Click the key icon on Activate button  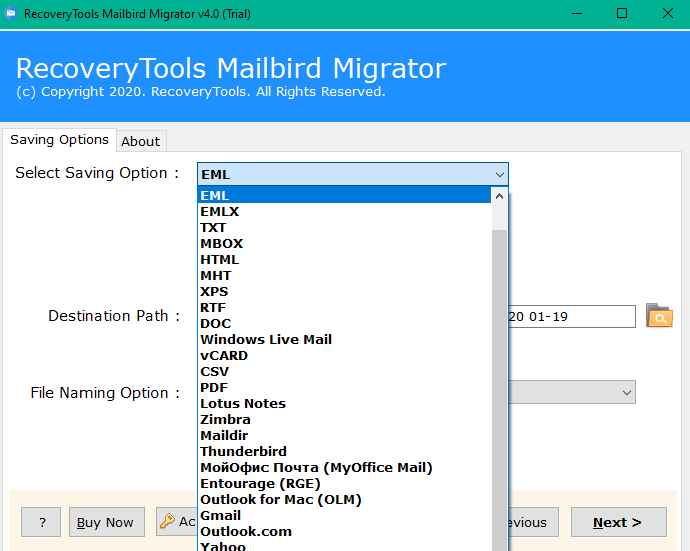coord(168,522)
